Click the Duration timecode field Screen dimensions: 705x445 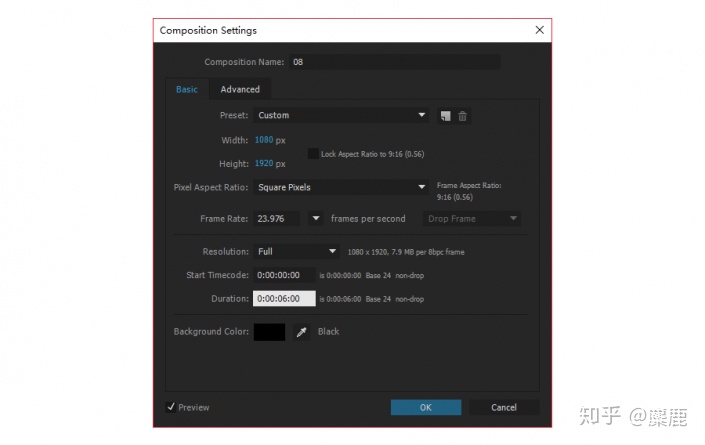pos(284,298)
